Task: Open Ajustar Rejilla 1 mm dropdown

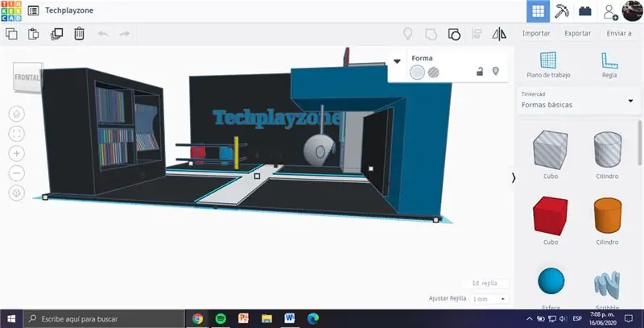Action: click(x=489, y=299)
